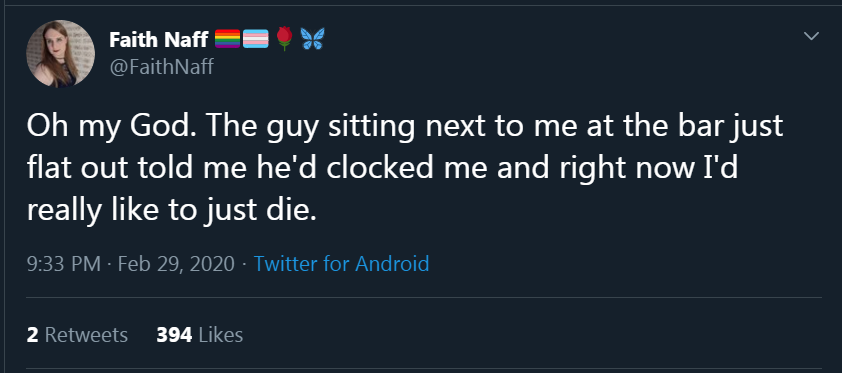Click the tweet's first line starting "Oh my God"
Screen dimensions: 842x373
tap(405, 128)
